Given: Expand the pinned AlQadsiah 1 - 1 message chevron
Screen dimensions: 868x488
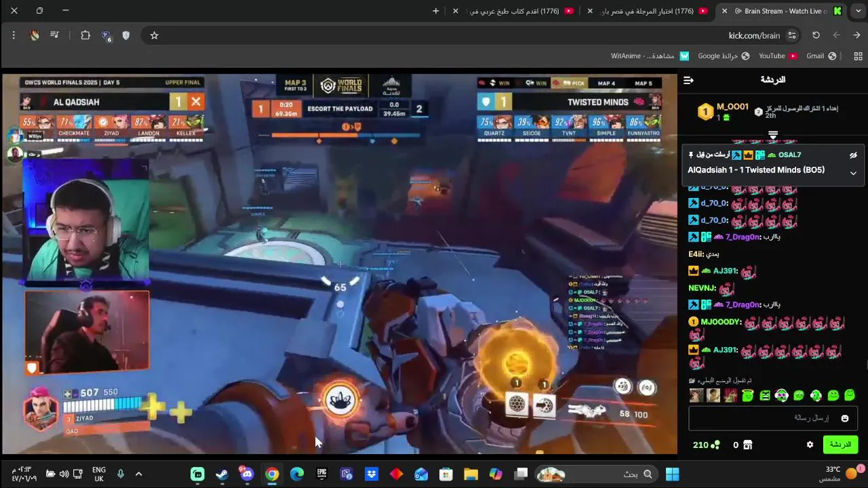Looking at the screenshot, I should pyautogui.click(x=853, y=174).
